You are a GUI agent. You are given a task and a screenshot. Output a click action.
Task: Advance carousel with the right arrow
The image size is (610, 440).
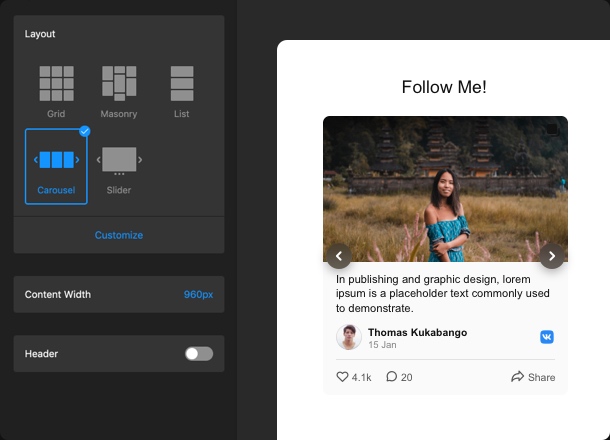(x=552, y=256)
